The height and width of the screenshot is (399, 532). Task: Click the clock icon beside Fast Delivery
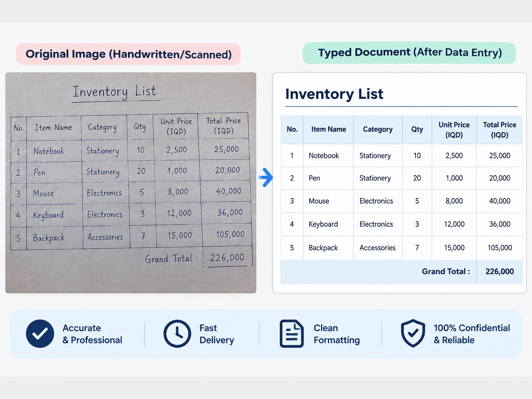pyautogui.click(x=177, y=334)
